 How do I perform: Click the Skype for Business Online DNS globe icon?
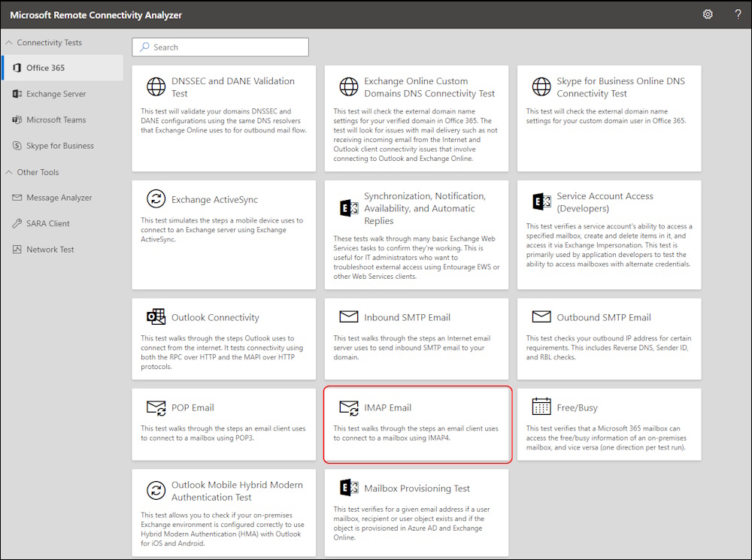pos(541,86)
